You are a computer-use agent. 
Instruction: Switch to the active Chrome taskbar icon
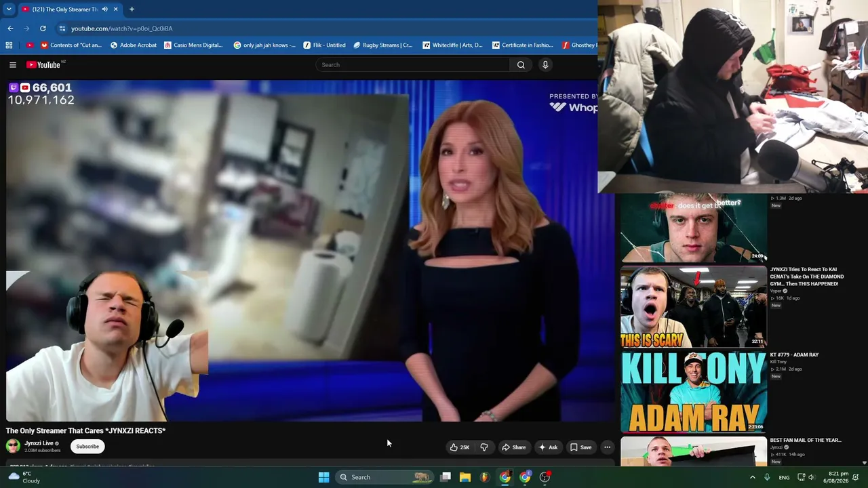click(505, 477)
